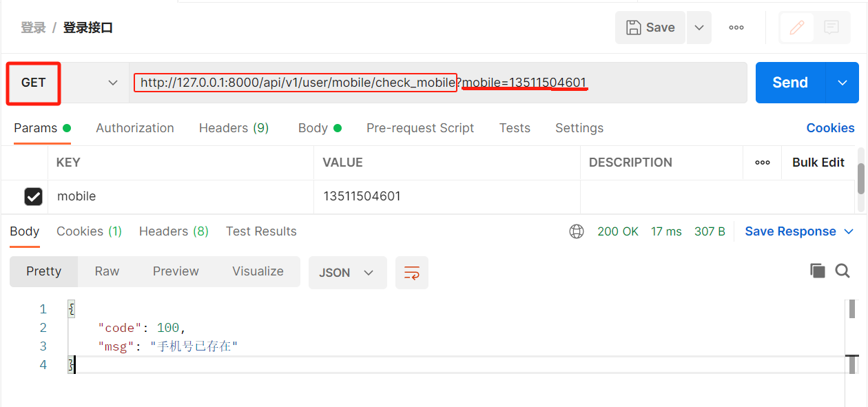Click the "msg" key in the response
The width and height of the screenshot is (868, 407).
click(x=116, y=346)
